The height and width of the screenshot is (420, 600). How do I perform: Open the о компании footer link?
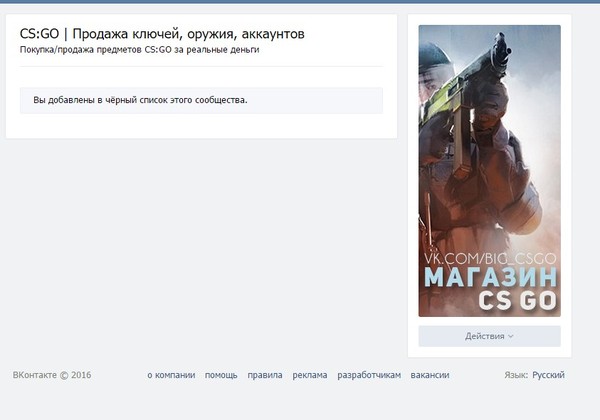(x=171, y=375)
